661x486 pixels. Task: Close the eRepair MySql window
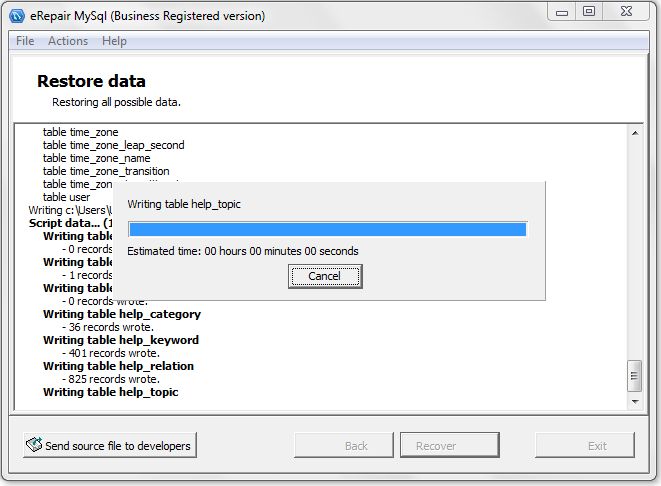pos(626,11)
